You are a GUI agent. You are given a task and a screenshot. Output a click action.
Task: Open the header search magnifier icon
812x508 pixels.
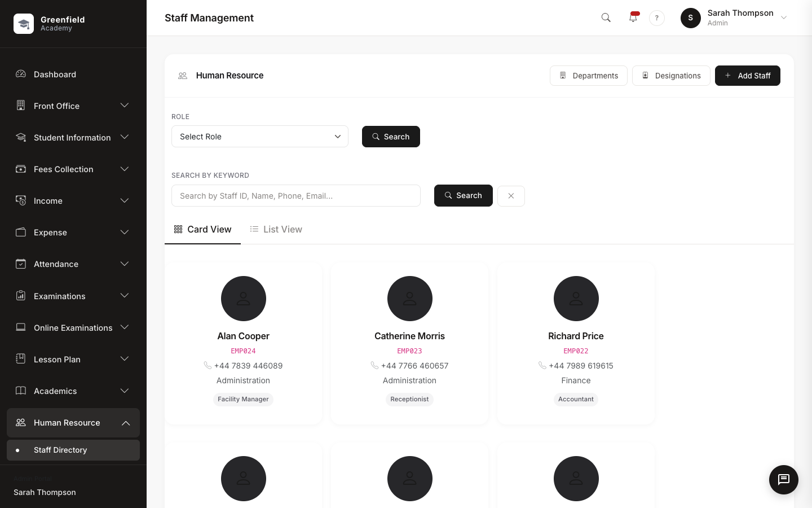coord(606,18)
